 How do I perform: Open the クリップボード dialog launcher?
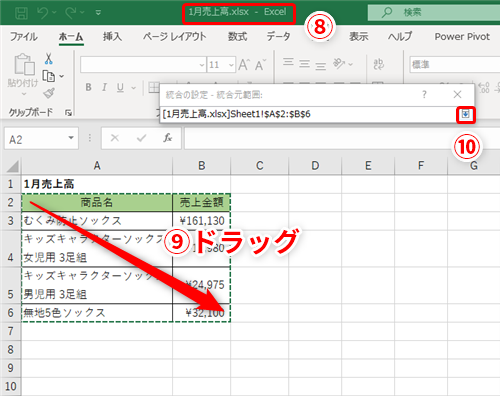[x=68, y=113]
